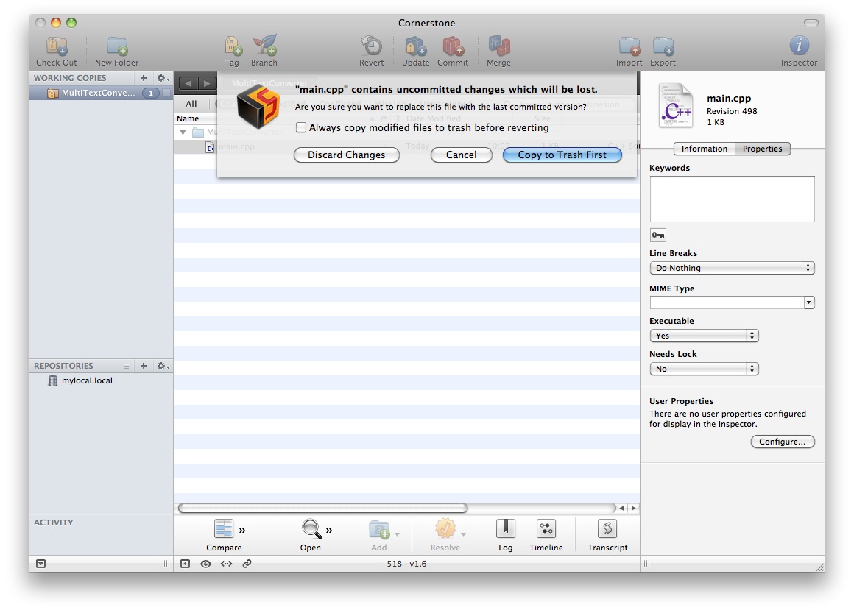Screen dimensions: 854x616
Task: Open the Executable dropdown
Action: [x=704, y=336]
